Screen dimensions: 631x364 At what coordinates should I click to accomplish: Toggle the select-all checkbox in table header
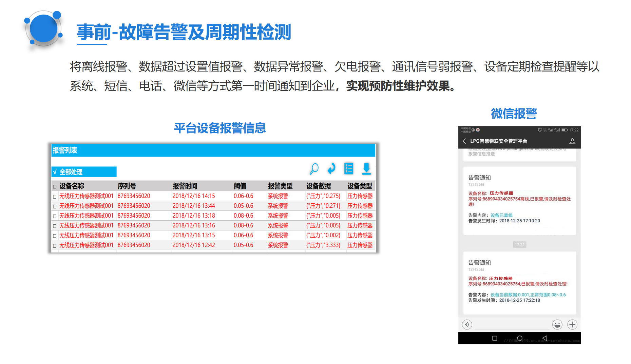[x=55, y=186]
